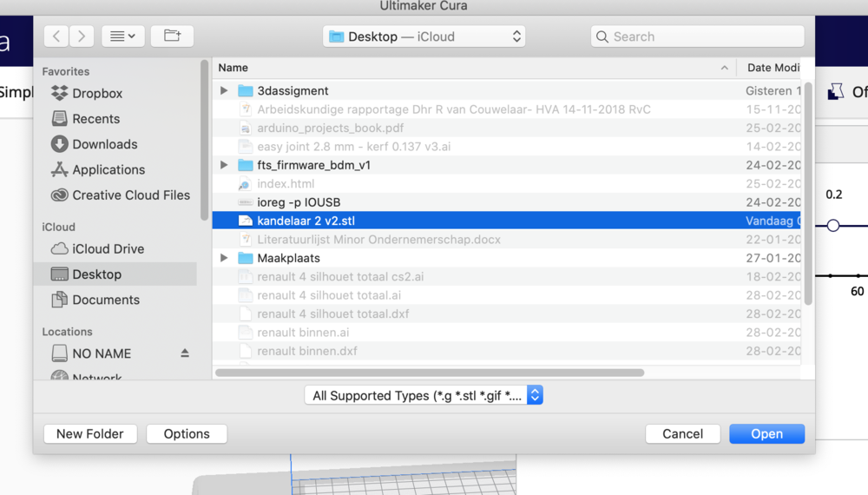Click the horizontal scrollbar of file list

click(x=430, y=373)
